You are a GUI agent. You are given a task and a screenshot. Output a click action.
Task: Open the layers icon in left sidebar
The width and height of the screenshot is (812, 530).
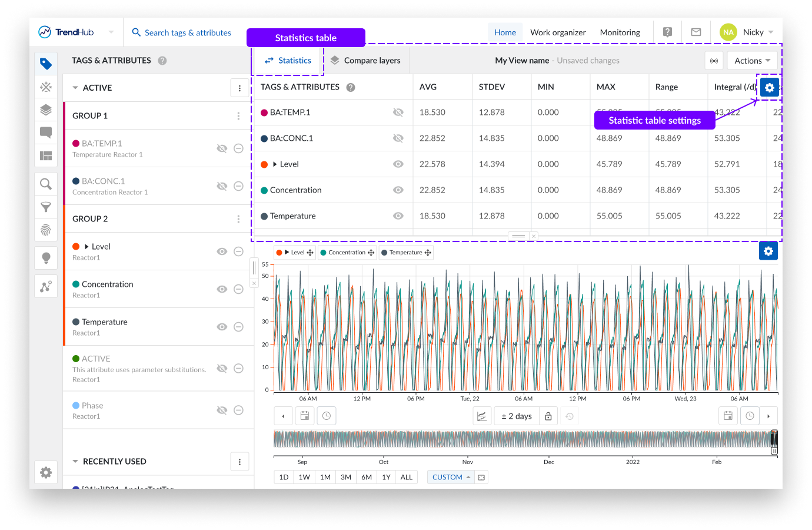pos(46,110)
